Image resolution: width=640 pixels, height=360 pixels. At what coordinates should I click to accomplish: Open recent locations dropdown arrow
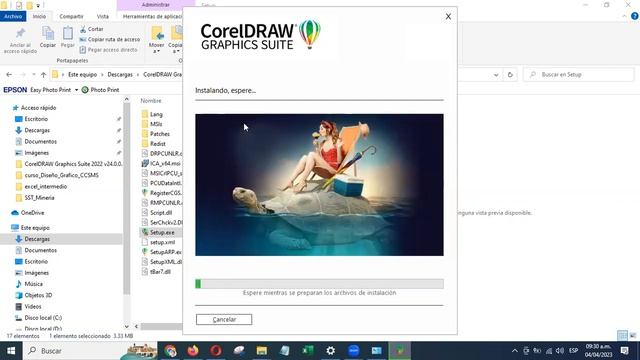click(33, 75)
